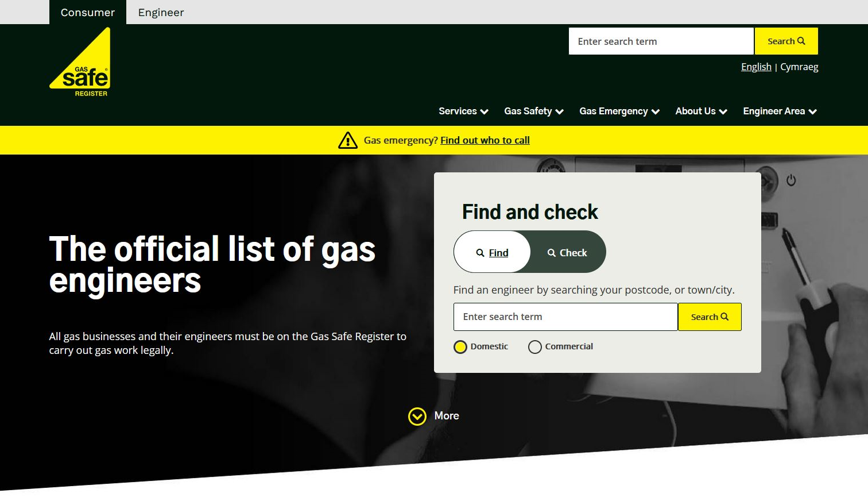Click the top header Search button magnifier
Screen dimensions: 868x501
coord(801,41)
